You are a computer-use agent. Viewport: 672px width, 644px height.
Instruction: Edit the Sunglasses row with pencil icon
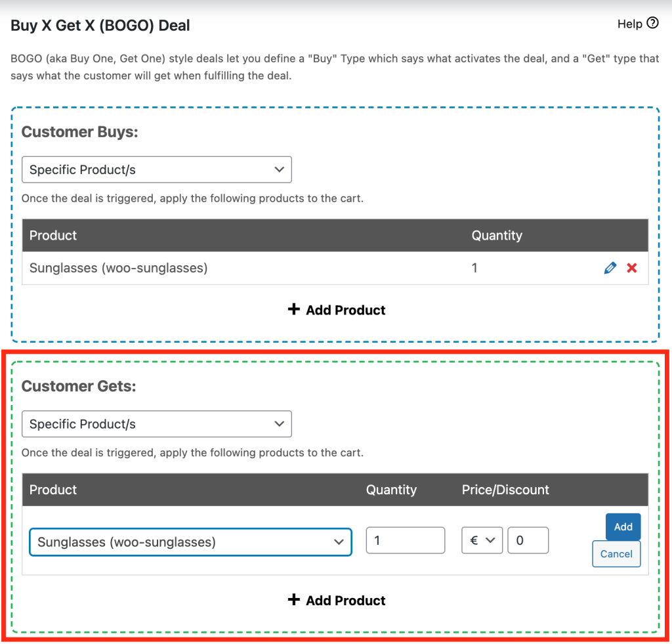click(610, 268)
